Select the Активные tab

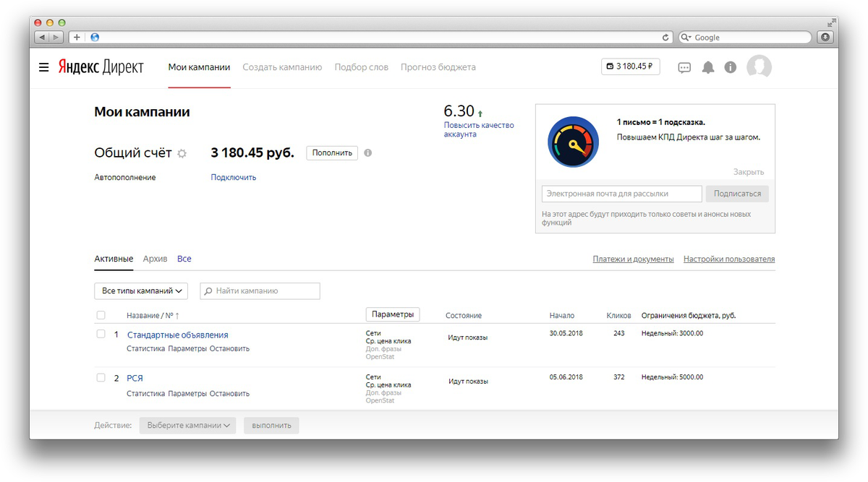coord(114,259)
